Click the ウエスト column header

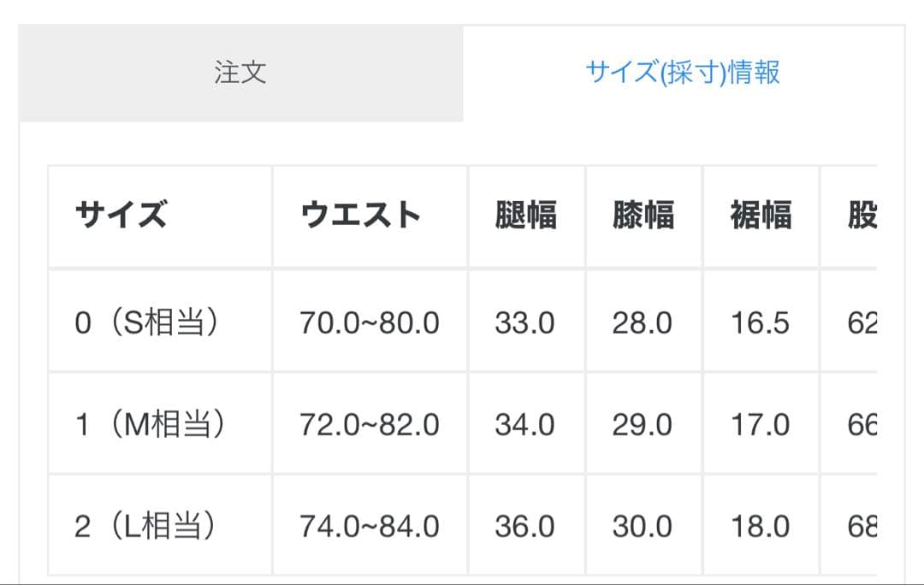(360, 216)
